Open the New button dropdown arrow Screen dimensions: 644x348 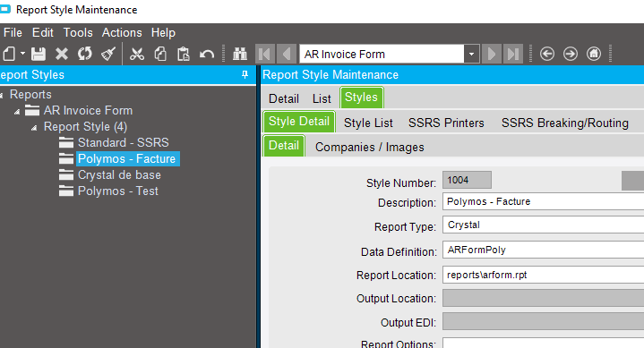pyautogui.click(x=22, y=54)
